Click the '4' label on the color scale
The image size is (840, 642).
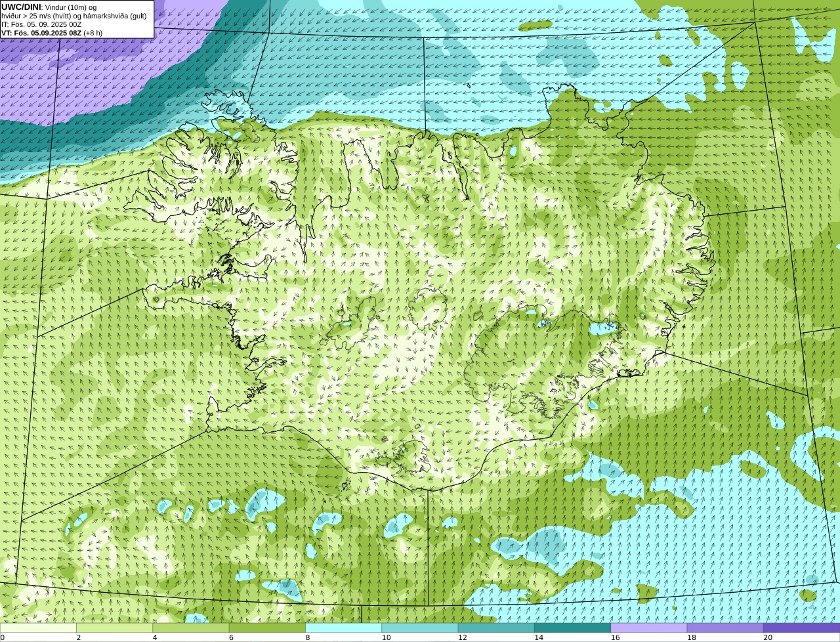point(155,637)
